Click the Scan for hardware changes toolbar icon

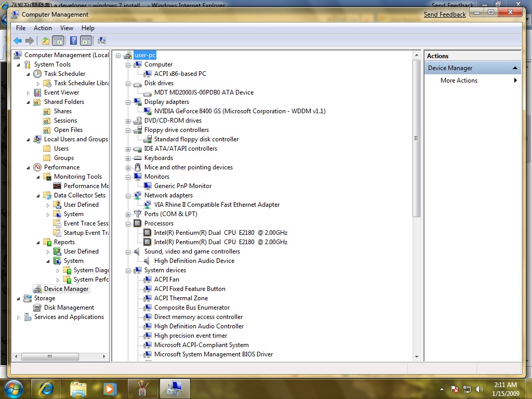click(x=102, y=41)
